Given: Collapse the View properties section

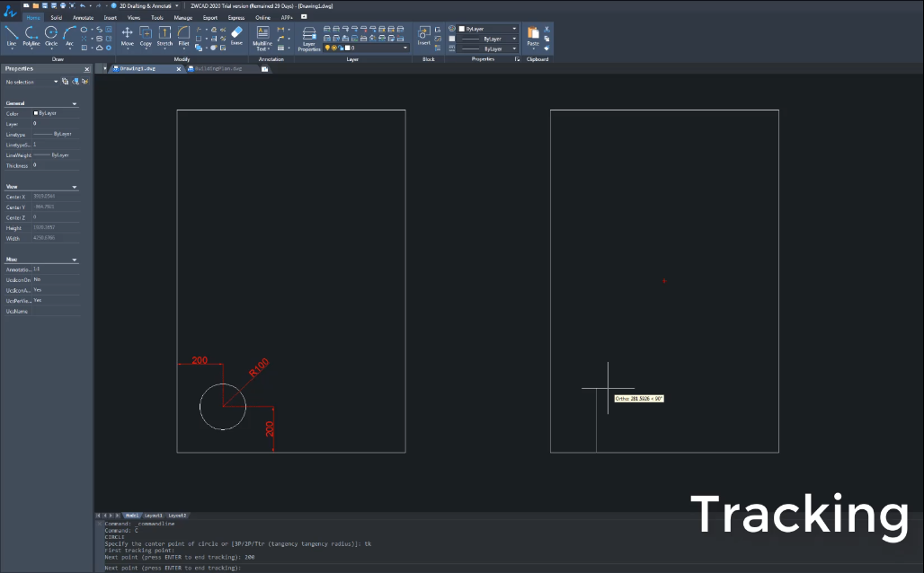Looking at the screenshot, I should [75, 187].
